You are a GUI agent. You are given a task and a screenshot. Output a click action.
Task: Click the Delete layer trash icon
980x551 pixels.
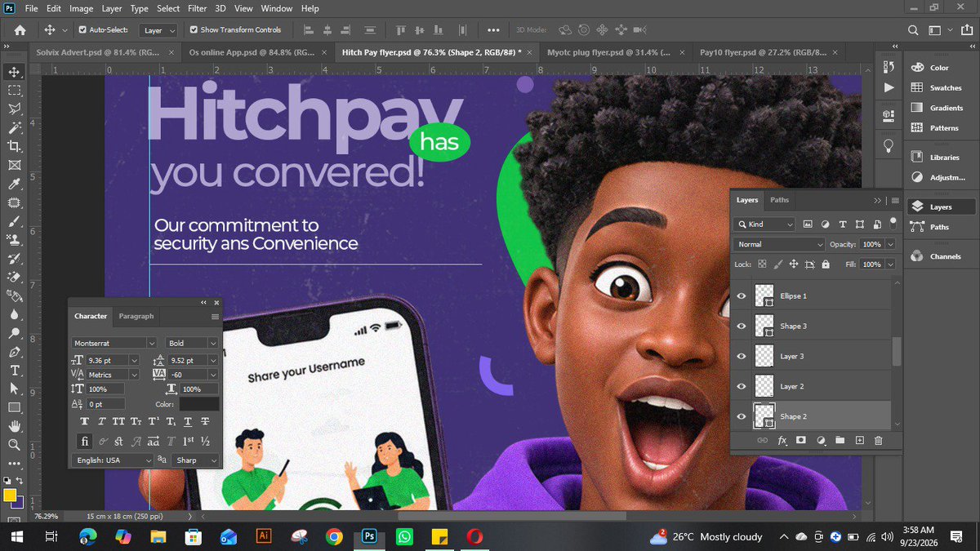(x=879, y=440)
